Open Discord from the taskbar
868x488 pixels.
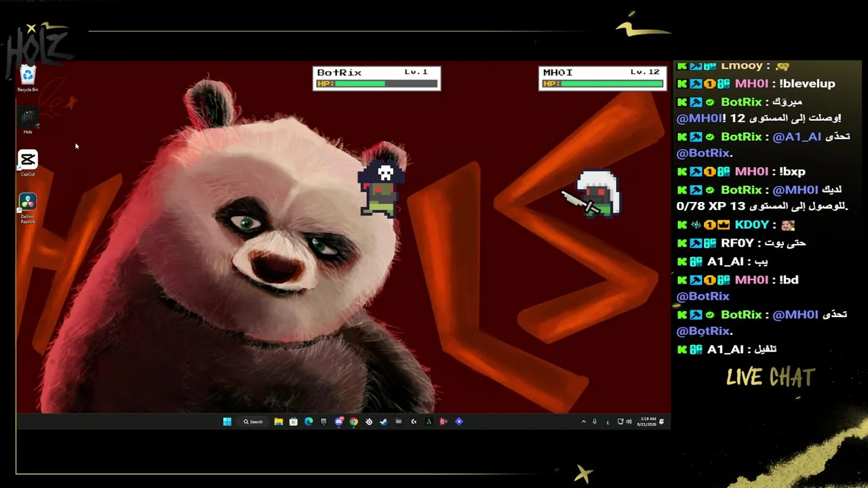click(339, 422)
